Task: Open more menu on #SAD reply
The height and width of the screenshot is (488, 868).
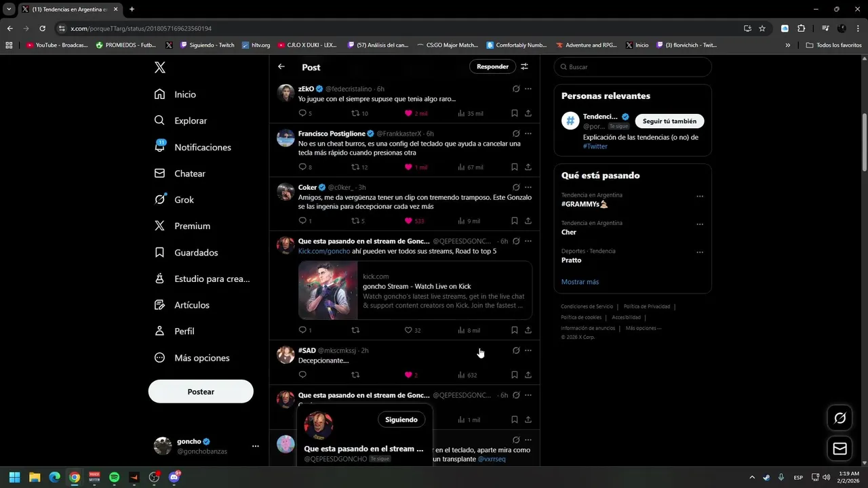Action: pyautogui.click(x=528, y=350)
